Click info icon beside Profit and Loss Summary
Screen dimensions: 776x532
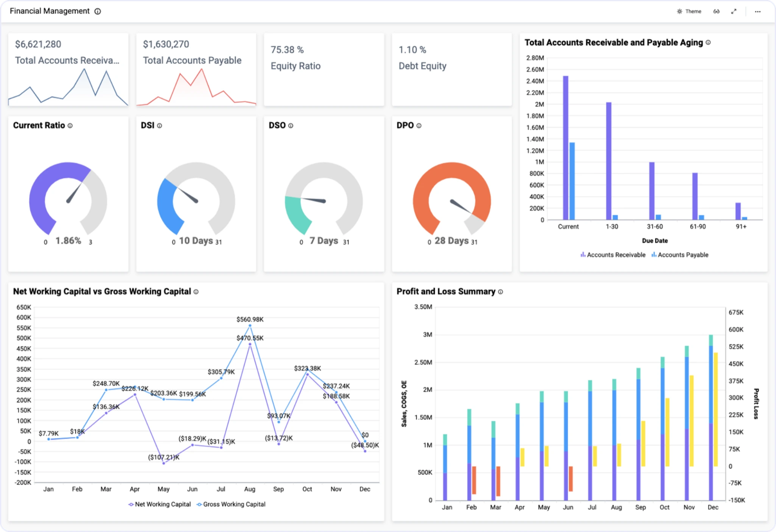pos(500,292)
